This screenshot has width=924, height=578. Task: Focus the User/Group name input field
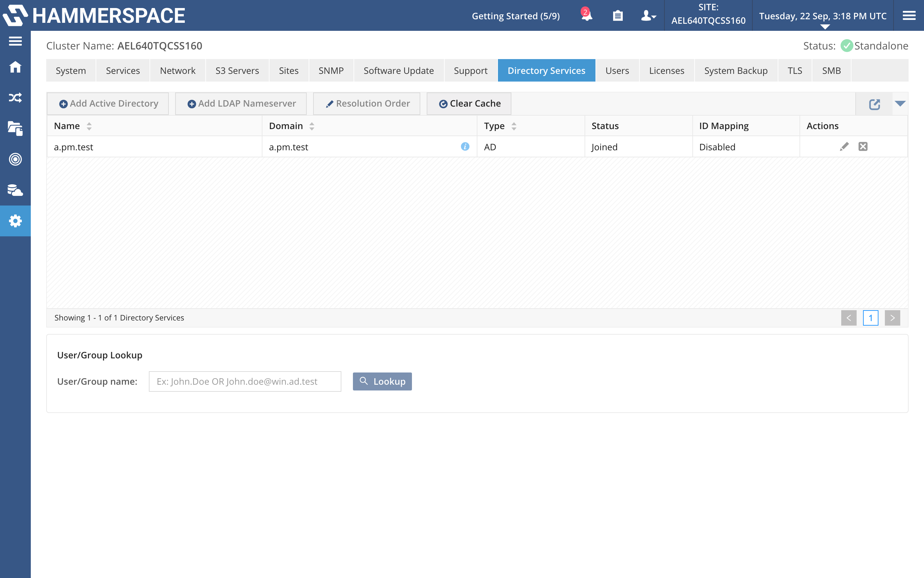(245, 381)
